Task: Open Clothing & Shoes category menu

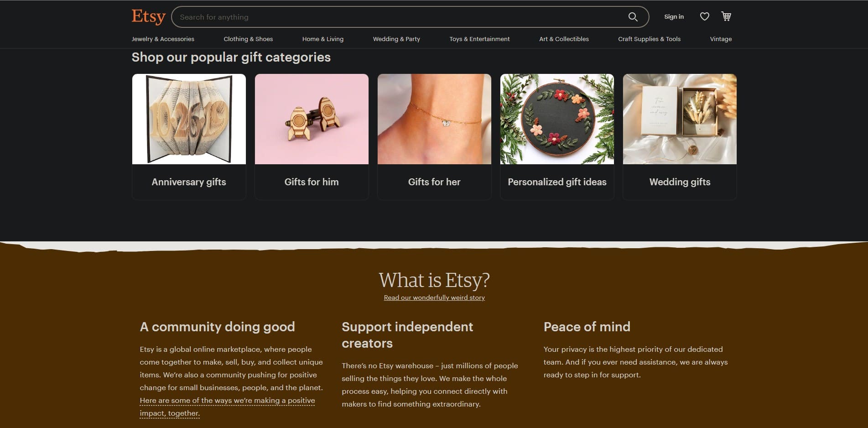Action: point(248,39)
